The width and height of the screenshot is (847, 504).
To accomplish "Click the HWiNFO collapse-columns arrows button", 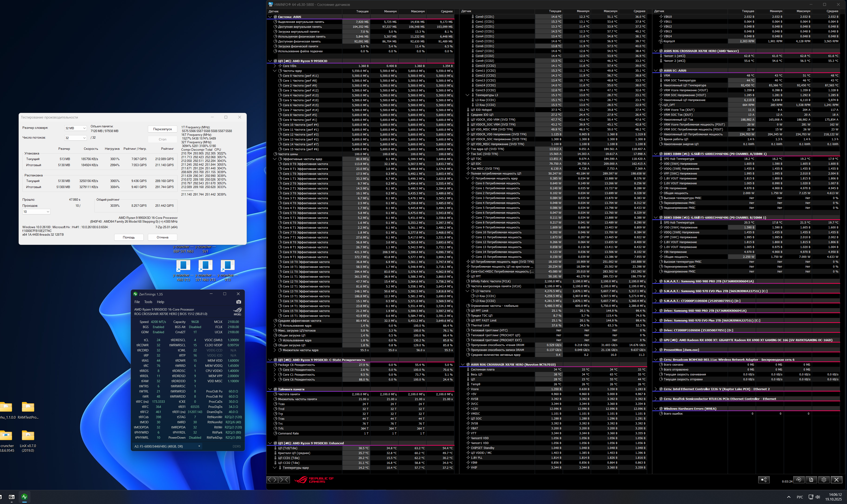I will click(284, 479).
